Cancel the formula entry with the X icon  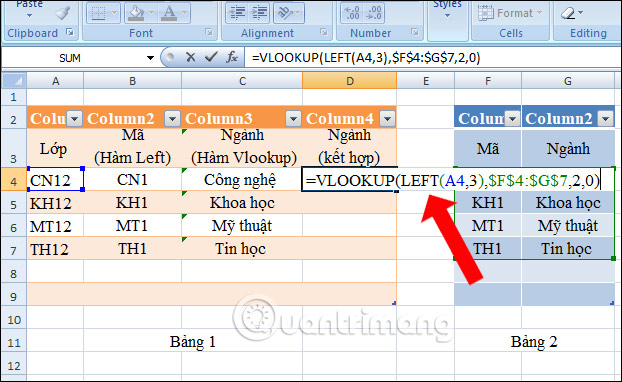pos(190,58)
